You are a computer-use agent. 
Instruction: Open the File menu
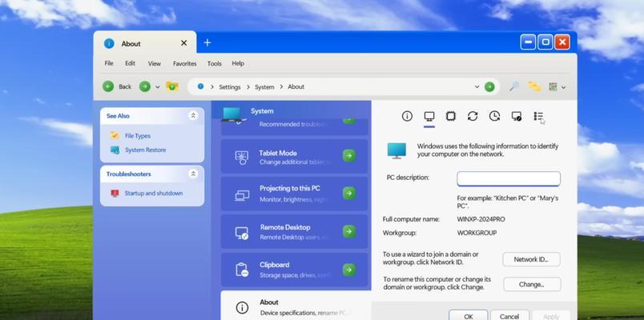[109, 63]
